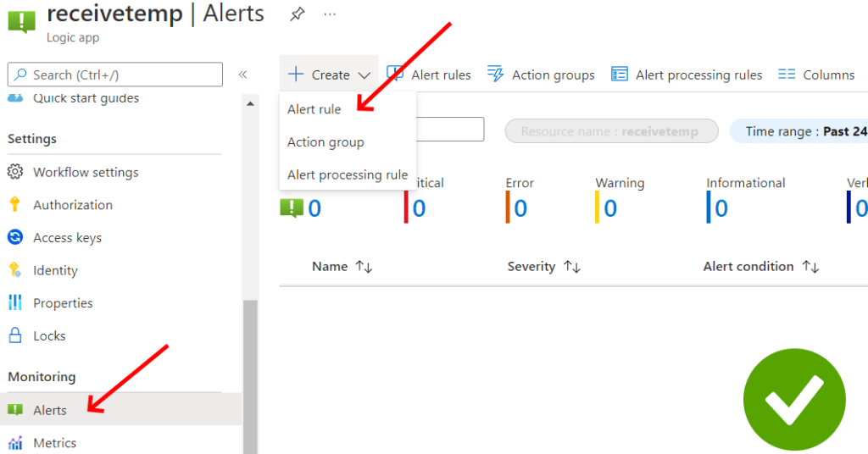Image resolution: width=868 pixels, height=454 pixels.
Task: Collapse the sidebar with double chevron
Action: tap(242, 75)
